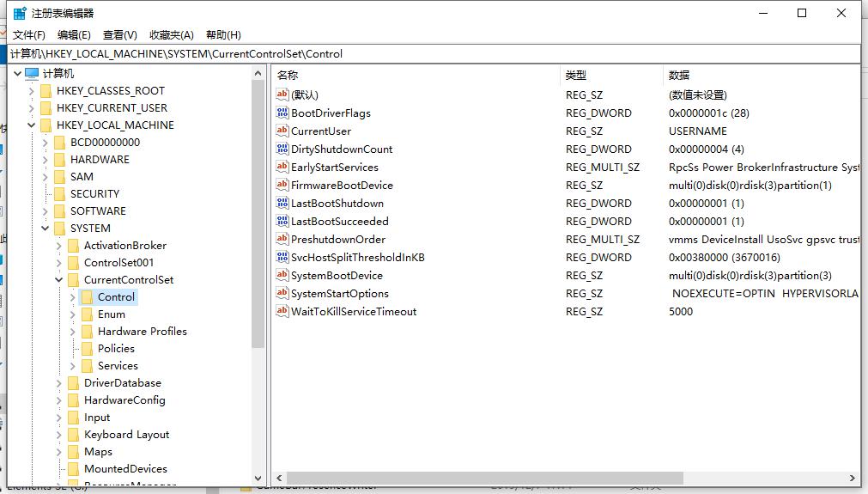Click the 计算机 computer icon in tree
This screenshot has width=868, height=494.
pyautogui.click(x=32, y=73)
